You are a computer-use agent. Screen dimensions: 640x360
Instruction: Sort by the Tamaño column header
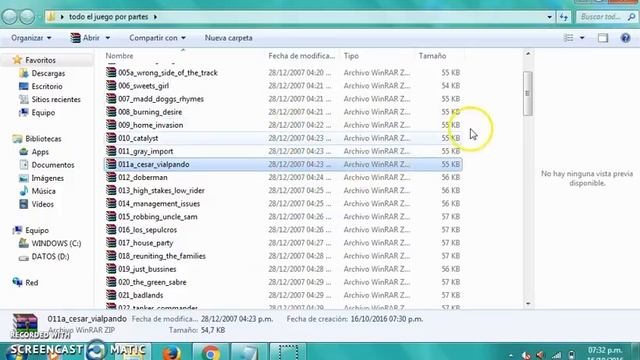(432, 56)
